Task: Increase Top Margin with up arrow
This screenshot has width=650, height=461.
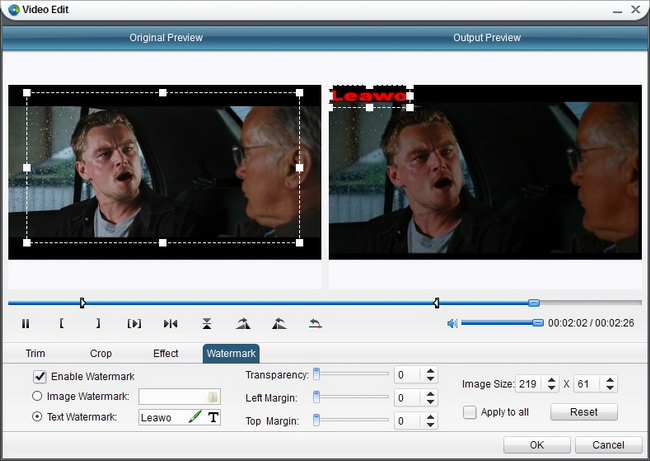Action: click(x=430, y=417)
